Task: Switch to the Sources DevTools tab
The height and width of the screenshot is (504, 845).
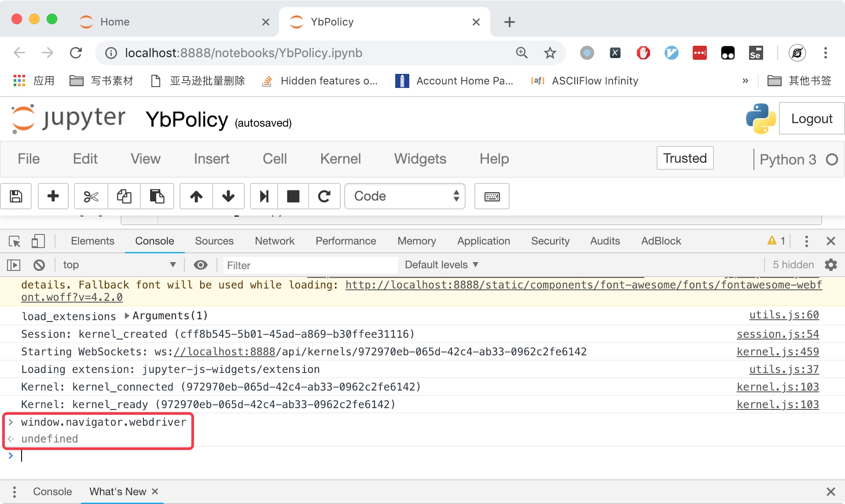Action: [214, 241]
